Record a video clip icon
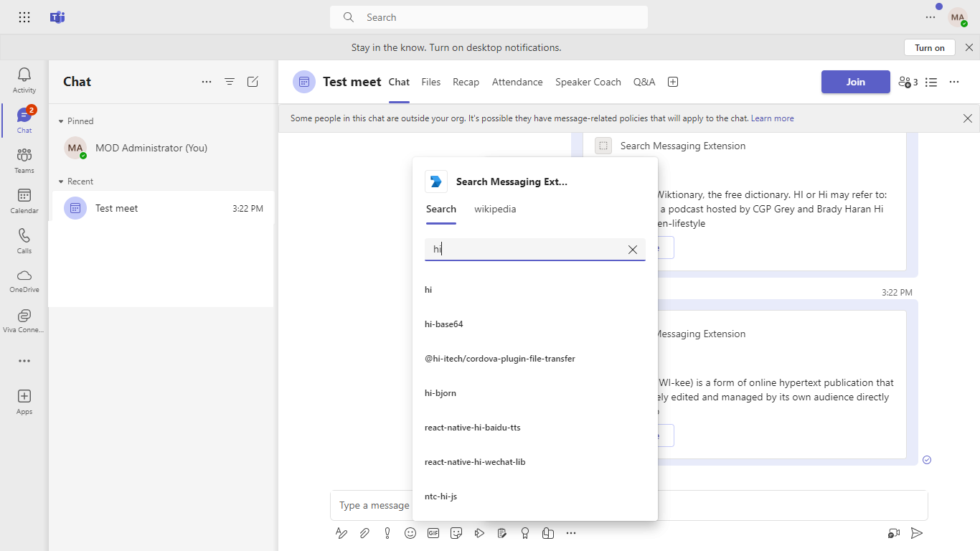The height and width of the screenshot is (551, 980). (894, 533)
